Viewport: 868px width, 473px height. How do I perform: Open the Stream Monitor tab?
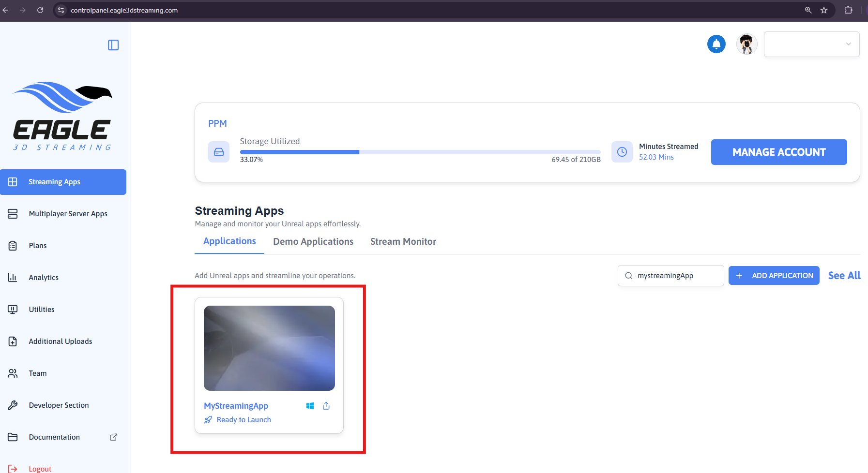click(x=403, y=241)
